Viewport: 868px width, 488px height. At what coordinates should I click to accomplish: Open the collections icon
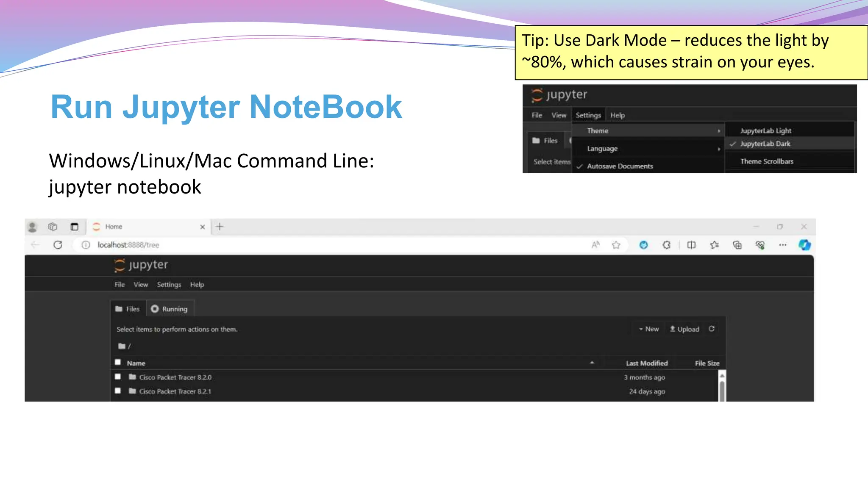[x=737, y=245]
